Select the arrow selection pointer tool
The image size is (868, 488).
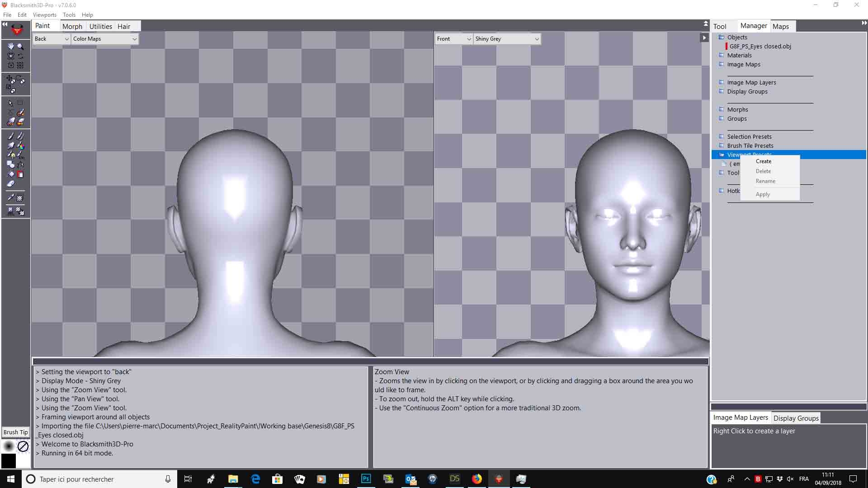(x=11, y=103)
